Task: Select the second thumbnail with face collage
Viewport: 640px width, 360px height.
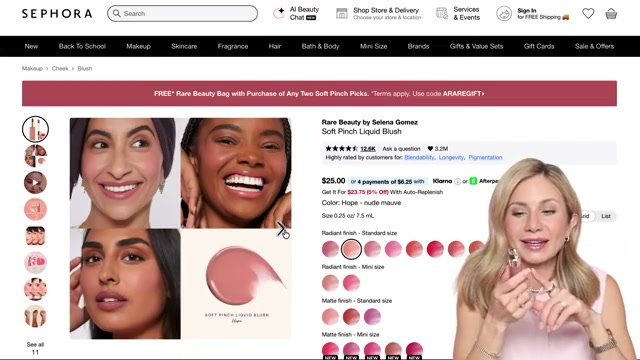Action: [35, 156]
